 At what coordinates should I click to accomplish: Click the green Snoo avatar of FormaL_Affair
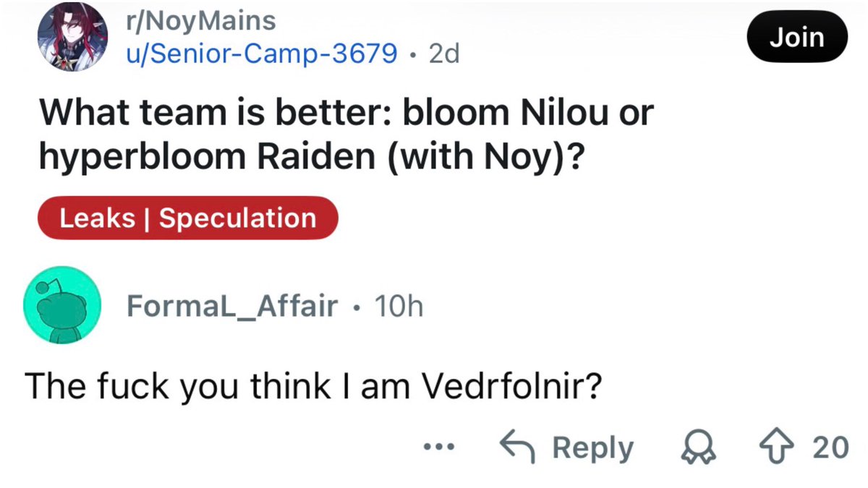point(61,306)
